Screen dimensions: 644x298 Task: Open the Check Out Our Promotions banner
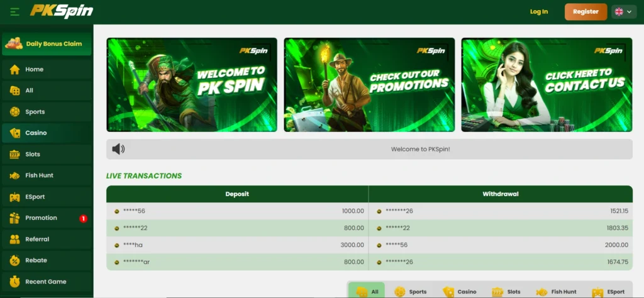pyautogui.click(x=369, y=85)
